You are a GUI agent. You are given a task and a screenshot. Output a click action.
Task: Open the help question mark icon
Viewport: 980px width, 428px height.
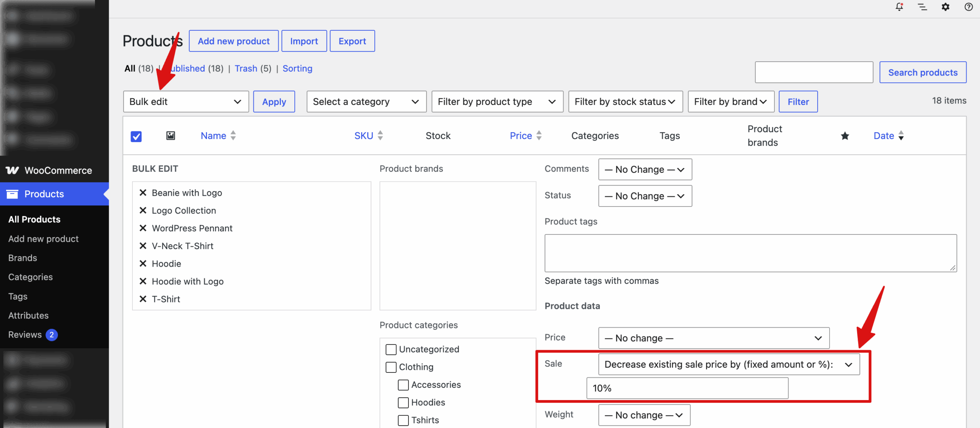click(969, 7)
